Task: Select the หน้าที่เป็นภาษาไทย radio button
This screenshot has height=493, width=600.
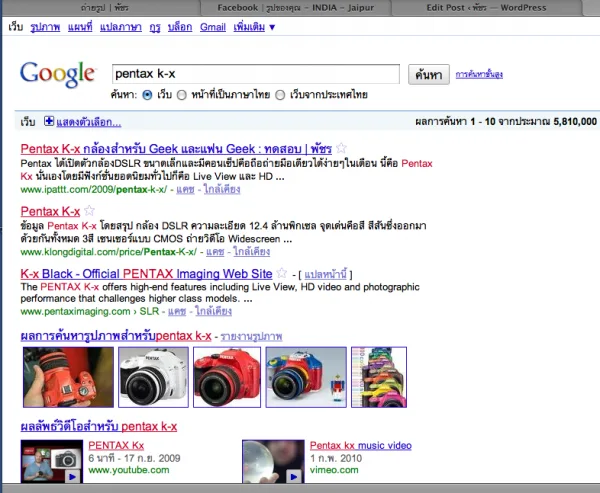Action: [x=182, y=95]
